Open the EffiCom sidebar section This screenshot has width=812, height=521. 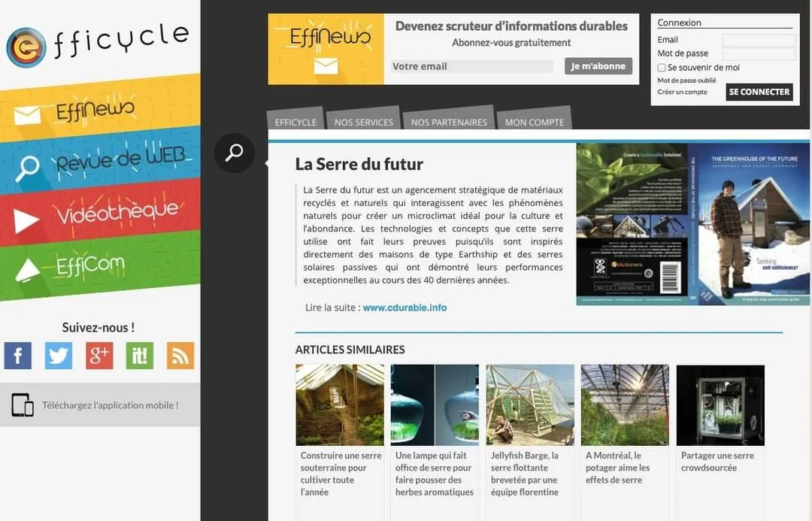(100, 265)
